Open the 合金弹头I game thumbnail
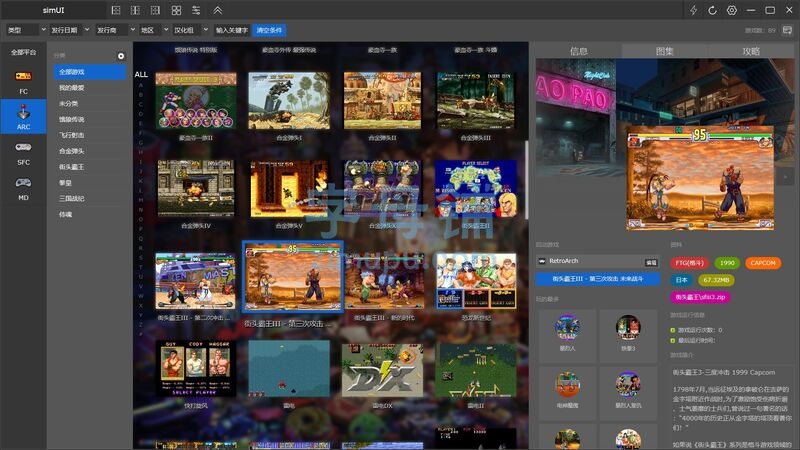The height and width of the screenshot is (450, 800). click(x=289, y=100)
